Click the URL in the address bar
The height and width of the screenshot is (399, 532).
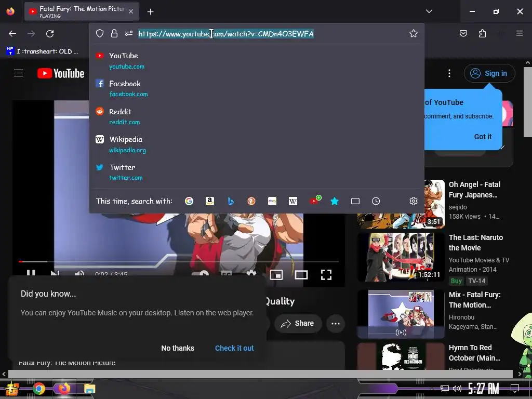225,34
